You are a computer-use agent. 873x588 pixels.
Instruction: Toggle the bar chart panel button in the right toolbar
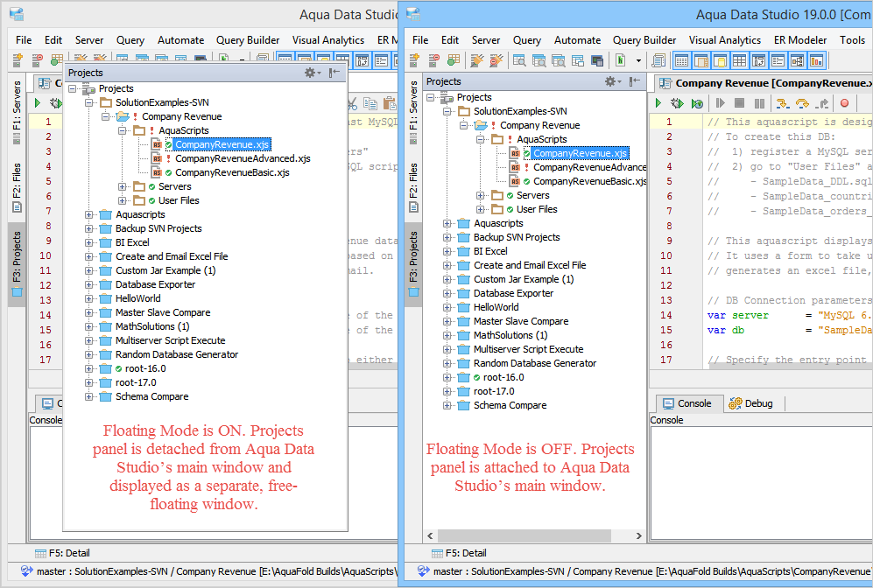click(x=816, y=60)
